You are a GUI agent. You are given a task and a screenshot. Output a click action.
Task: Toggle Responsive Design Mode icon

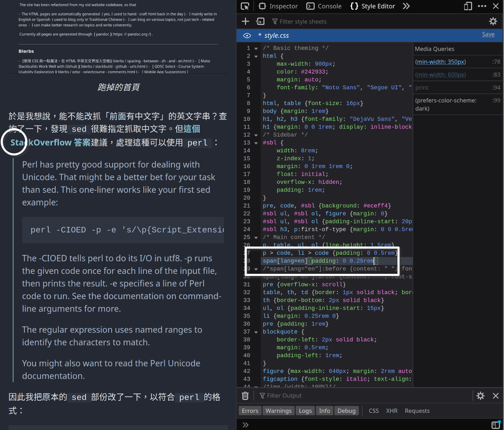click(x=468, y=6)
